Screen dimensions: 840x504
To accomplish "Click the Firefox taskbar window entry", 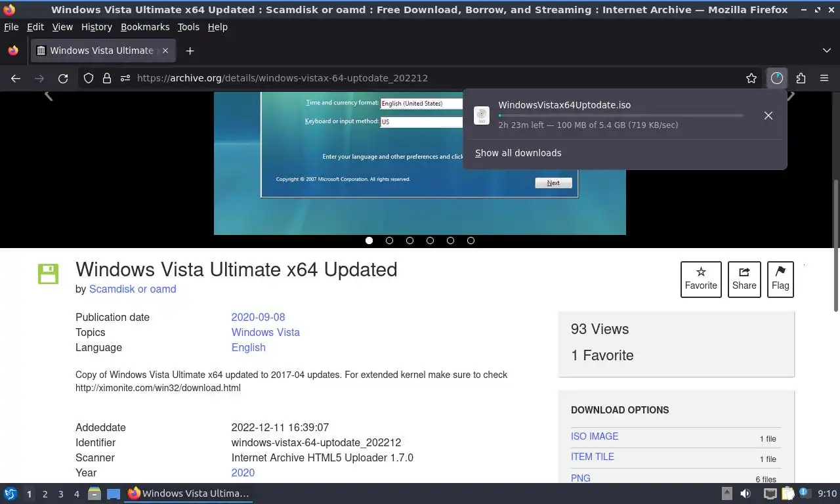I will click(x=188, y=493).
